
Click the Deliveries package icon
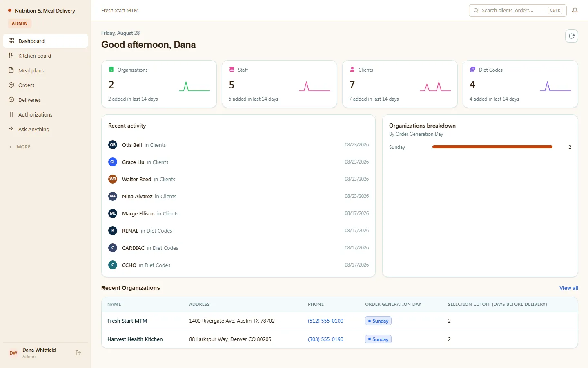pos(11,100)
